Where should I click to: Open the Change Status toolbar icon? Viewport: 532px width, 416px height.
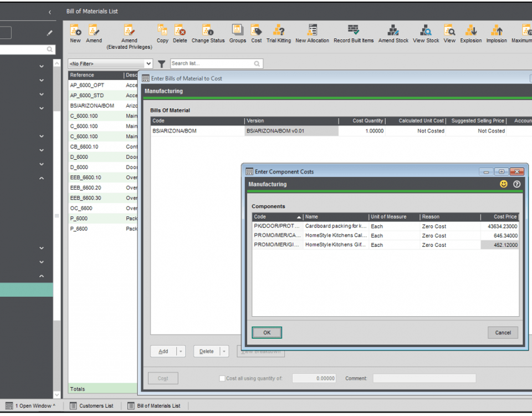pyautogui.click(x=208, y=34)
